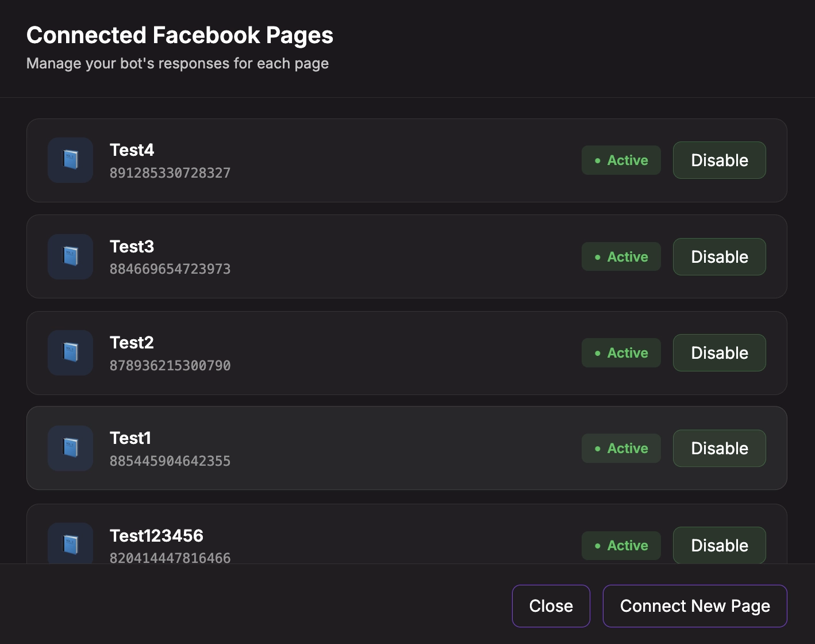
Task: Click page ID 884669654723973
Action: pyautogui.click(x=170, y=269)
